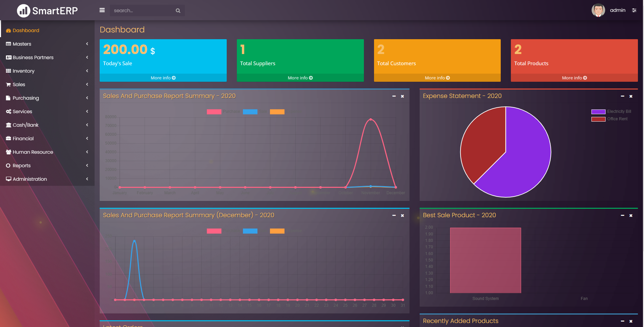
Task: Click the Services gear icon
Action: click(x=8, y=111)
